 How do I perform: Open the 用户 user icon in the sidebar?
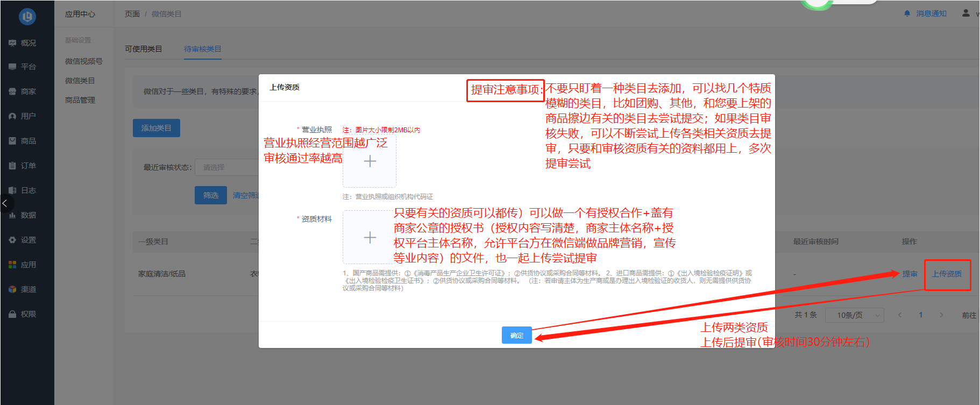(12, 116)
